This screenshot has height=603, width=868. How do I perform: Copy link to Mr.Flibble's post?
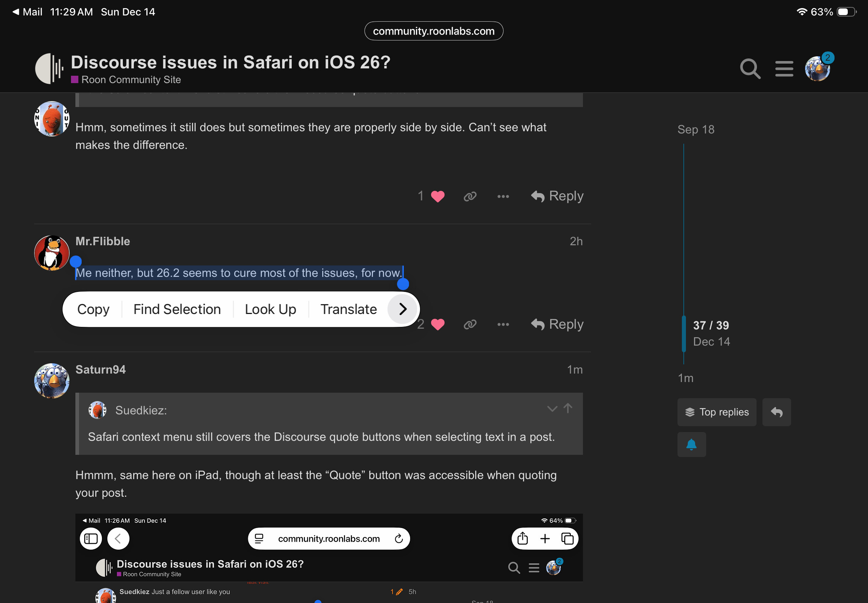click(470, 324)
